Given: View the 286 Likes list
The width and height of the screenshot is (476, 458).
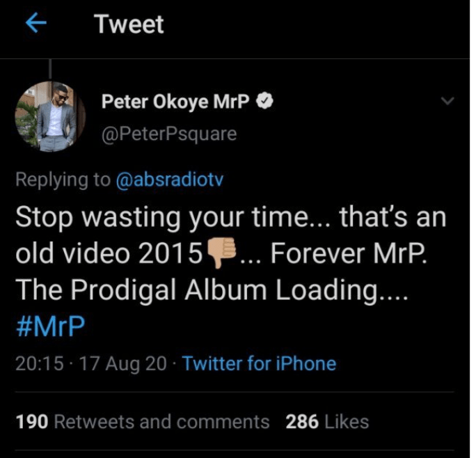Looking at the screenshot, I should coord(327,421).
